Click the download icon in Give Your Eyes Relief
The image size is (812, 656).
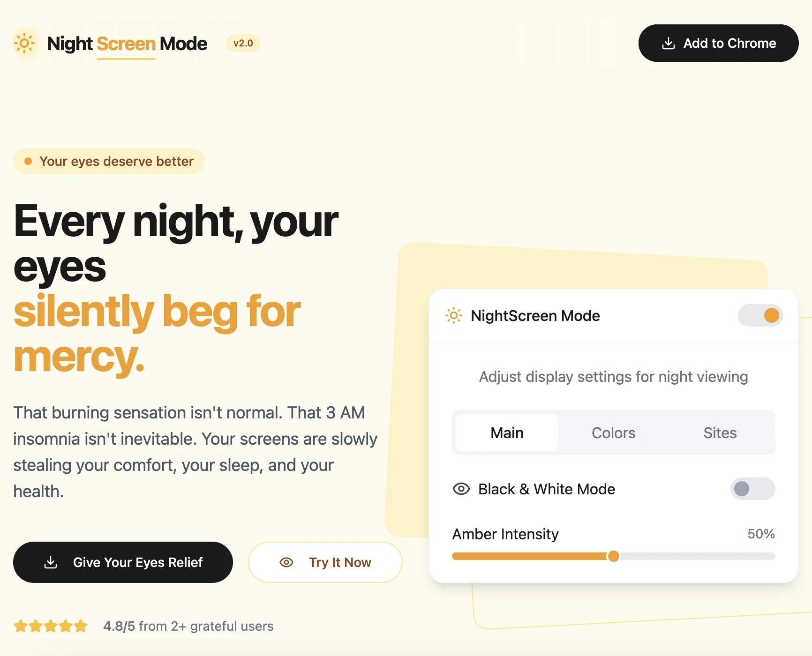51,562
